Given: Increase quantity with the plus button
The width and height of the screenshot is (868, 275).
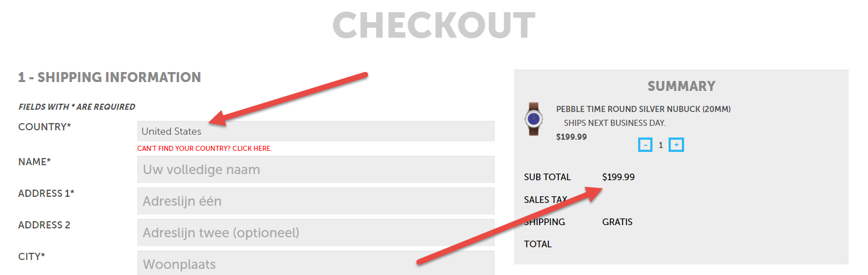Looking at the screenshot, I should click(676, 145).
